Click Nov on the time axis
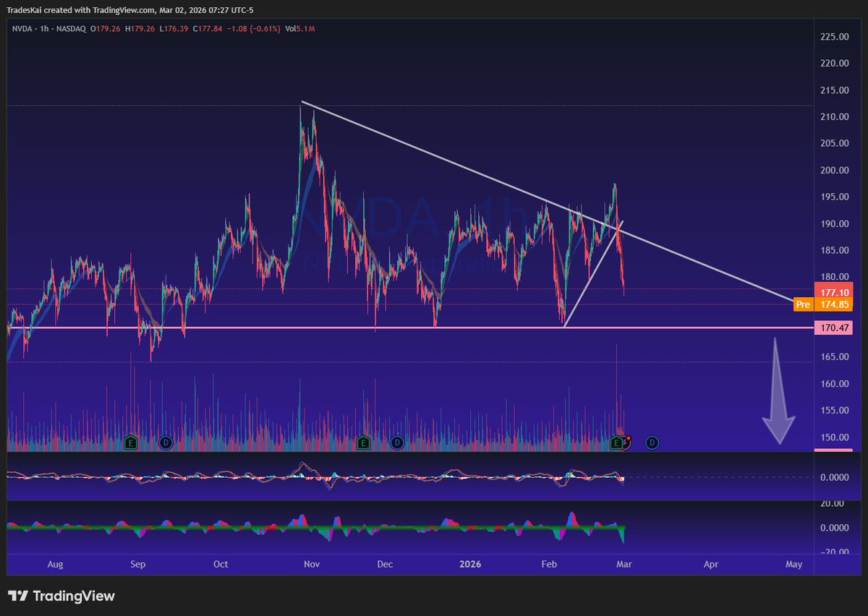The height and width of the screenshot is (616, 868). pyautogui.click(x=312, y=564)
